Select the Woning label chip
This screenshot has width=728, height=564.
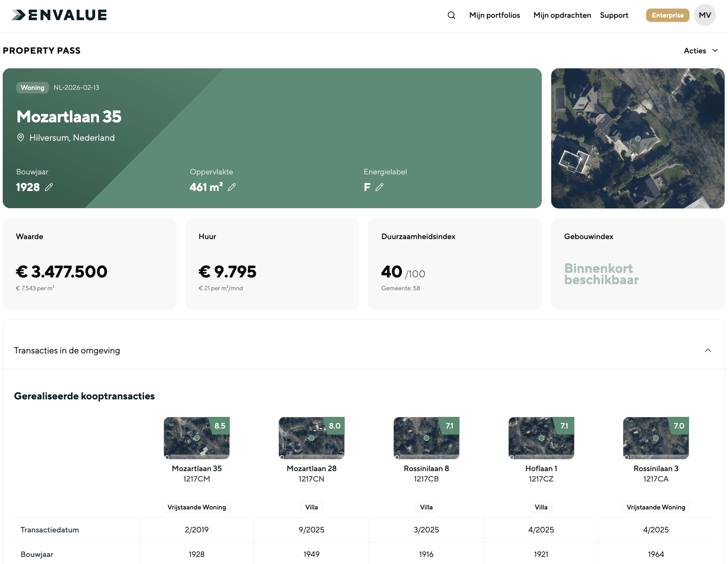(x=32, y=87)
